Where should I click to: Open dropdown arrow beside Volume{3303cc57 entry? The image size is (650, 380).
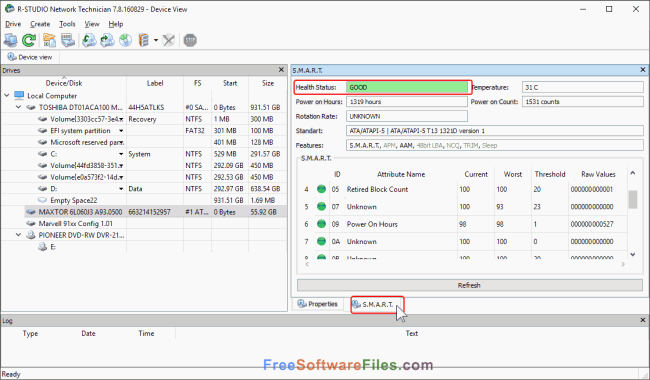121,119
